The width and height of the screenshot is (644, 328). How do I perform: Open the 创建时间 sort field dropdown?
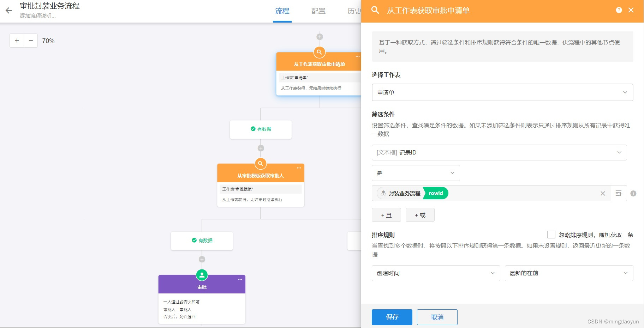(x=435, y=273)
